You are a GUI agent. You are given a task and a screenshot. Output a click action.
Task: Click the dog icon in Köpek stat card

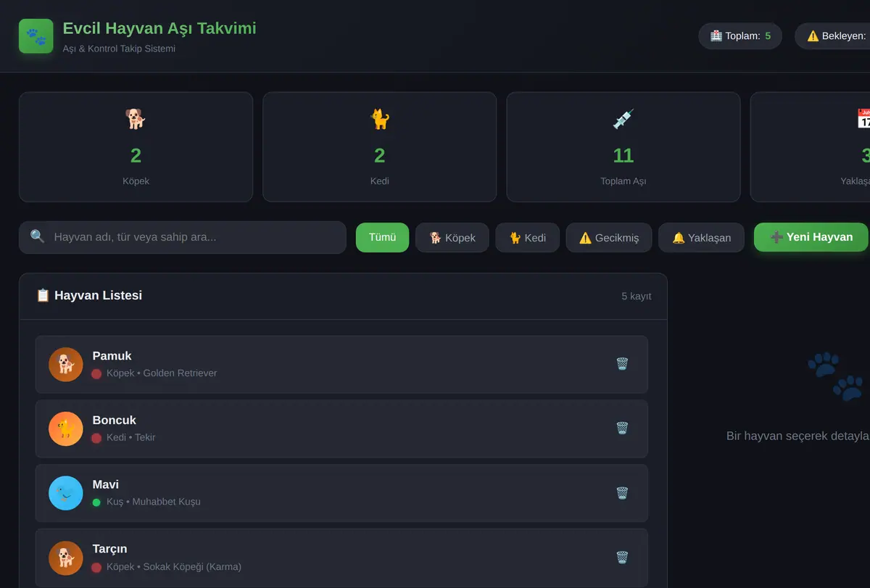[136, 119]
